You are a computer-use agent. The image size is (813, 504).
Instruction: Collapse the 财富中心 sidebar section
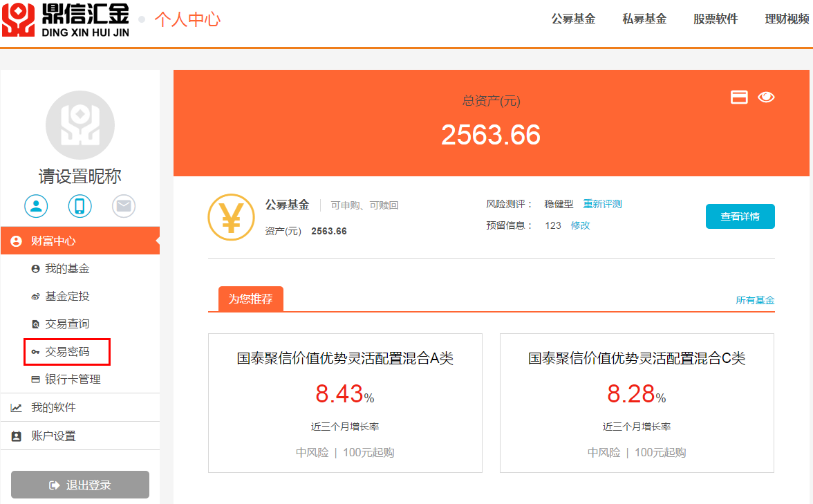click(80, 241)
